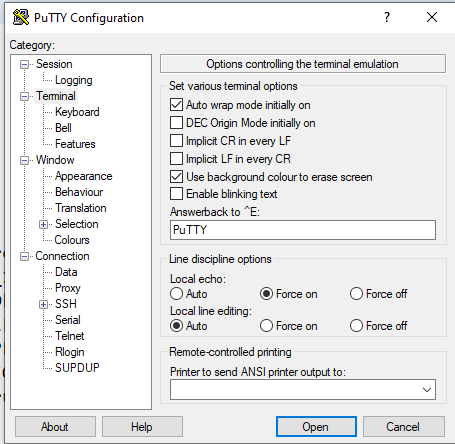Open Appearance settings category

click(84, 176)
